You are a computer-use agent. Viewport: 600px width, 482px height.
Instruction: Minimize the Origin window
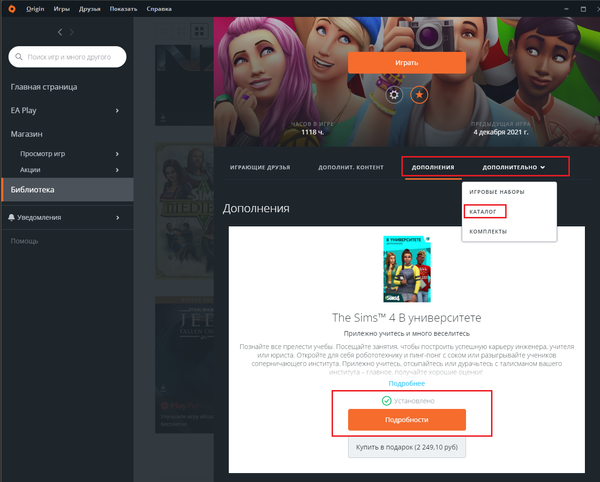(566, 9)
